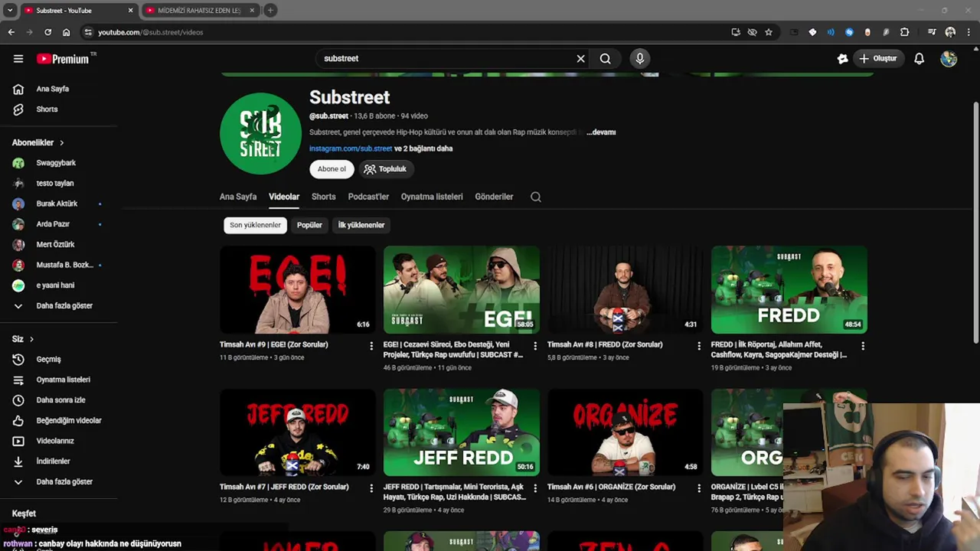Image resolution: width=980 pixels, height=551 pixels.
Task: Open a new browser tab
Action: click(x=270, y=11)
